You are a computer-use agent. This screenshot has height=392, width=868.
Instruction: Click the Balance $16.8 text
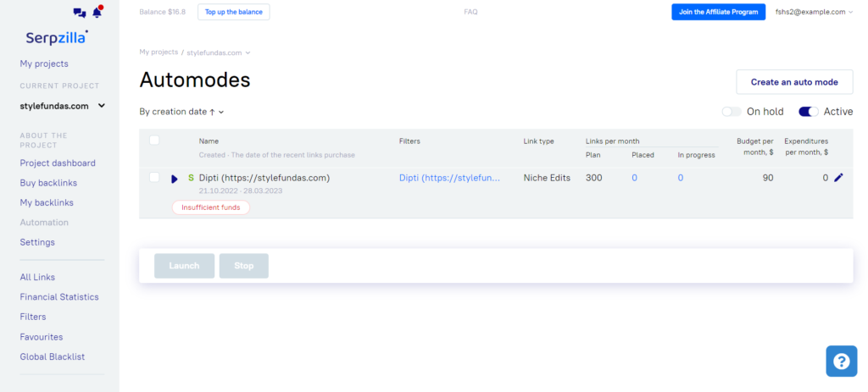[162, 12]
